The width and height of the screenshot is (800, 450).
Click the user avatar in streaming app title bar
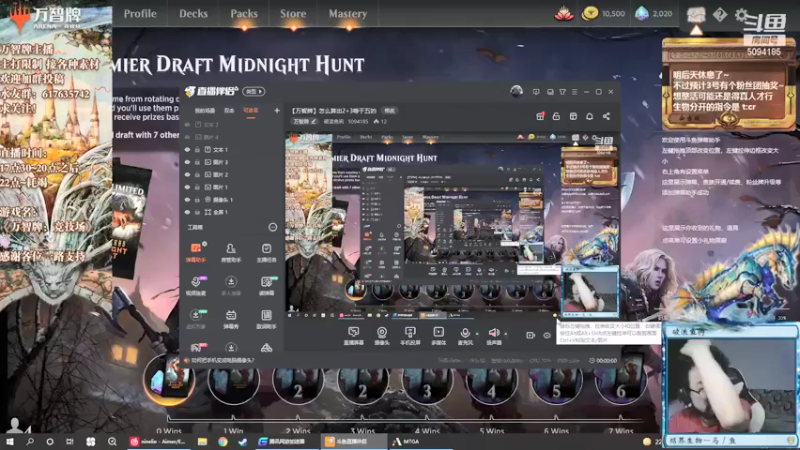(x=516, y=91)
